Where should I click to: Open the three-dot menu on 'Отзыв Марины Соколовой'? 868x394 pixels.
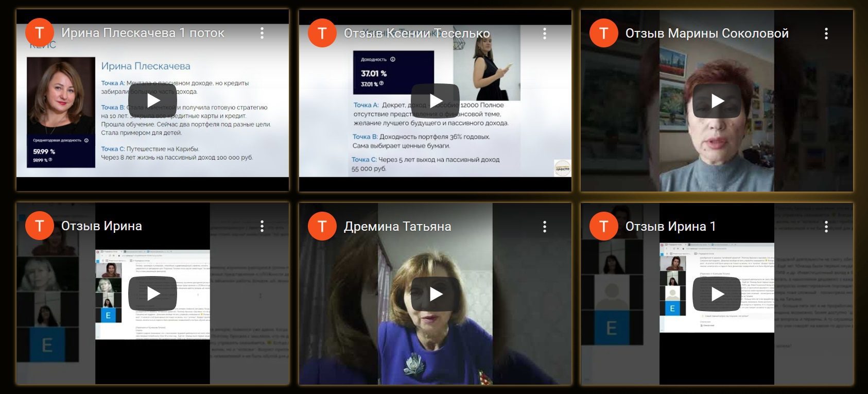(826, 33)
